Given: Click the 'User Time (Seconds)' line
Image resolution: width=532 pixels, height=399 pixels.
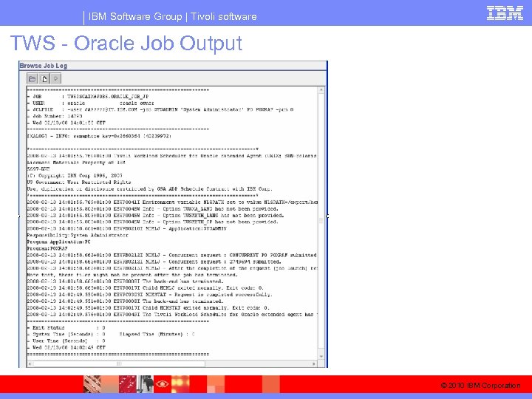Looking at the screenshot, I should tap(66, 341).
